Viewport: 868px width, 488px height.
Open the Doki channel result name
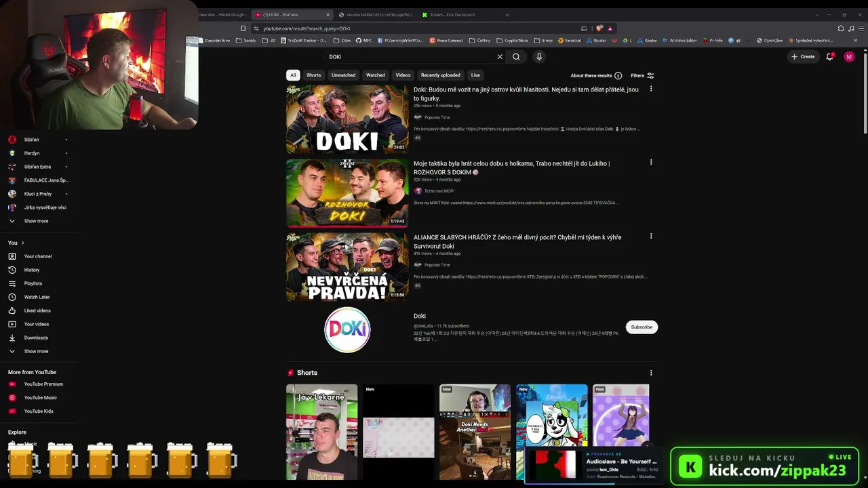pos(420,316)
